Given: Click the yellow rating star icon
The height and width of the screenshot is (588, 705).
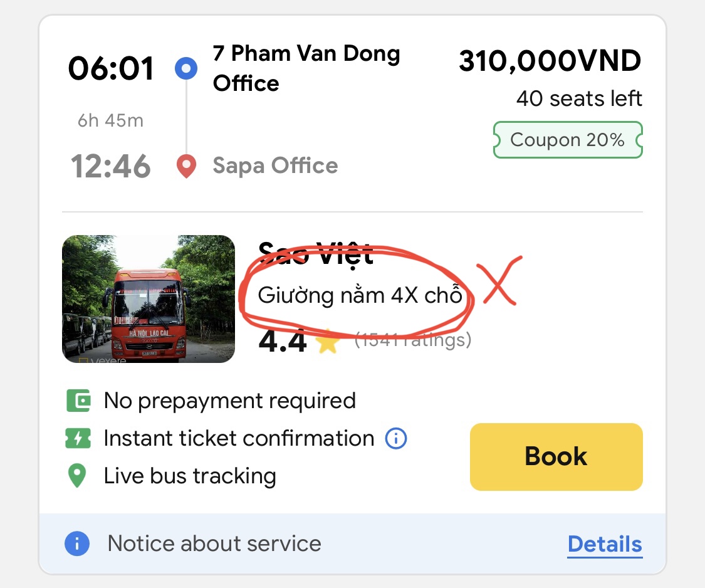Looking at the screenshot, I should [x=328, y=342].
